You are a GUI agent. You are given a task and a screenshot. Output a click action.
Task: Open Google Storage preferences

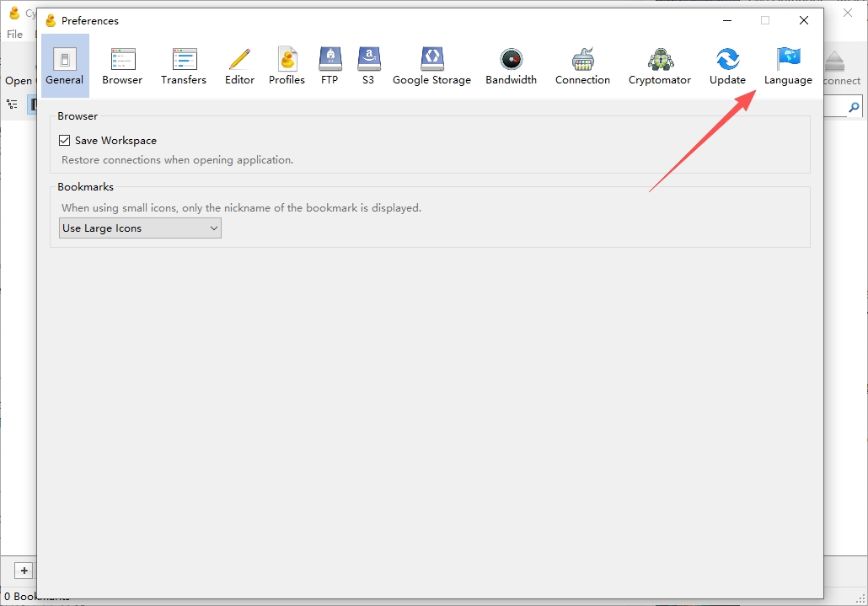(x=431, y=66)
